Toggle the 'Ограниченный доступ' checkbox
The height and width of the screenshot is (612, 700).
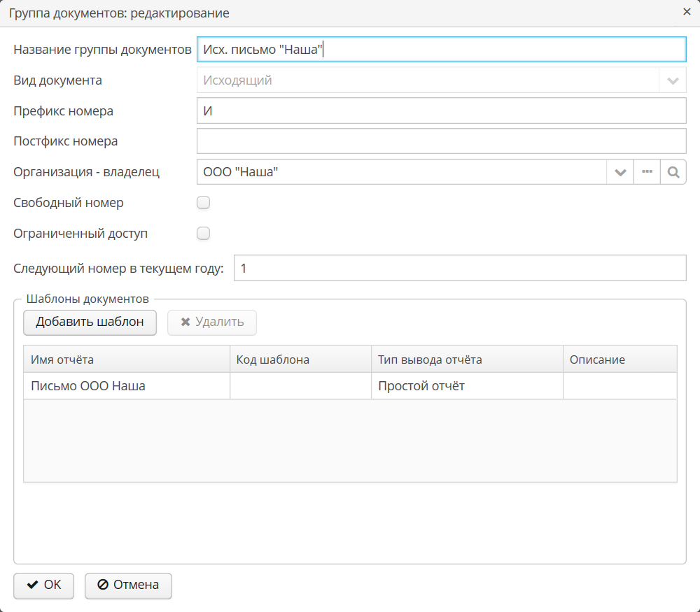coord(204,234)
